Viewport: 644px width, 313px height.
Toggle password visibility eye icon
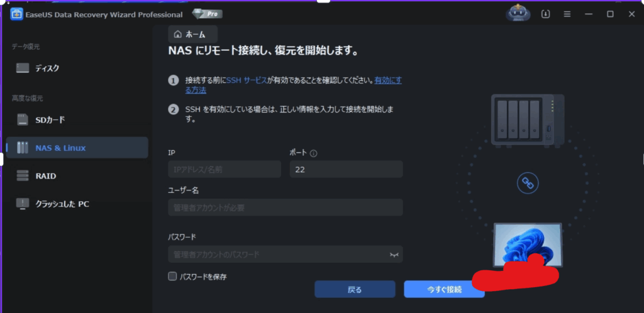click(x=394, y=255)
